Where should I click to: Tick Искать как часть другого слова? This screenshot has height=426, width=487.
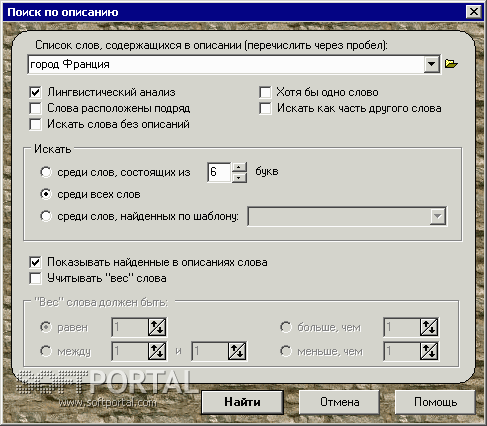pos(265,108)
